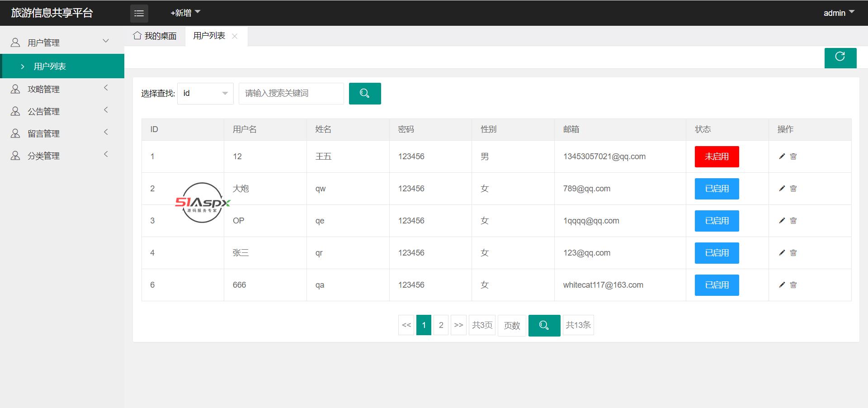Edit user 王五 with pencil icon
This screenshot has width=868, height=408.
tap(782, 157)
